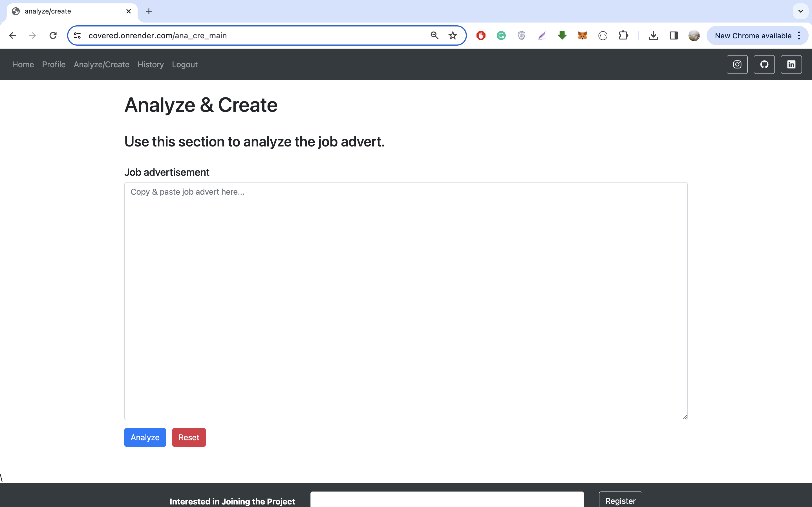Bookmark this page with the star icon
The width and height of the screenshot is (812, 507).
coord(452,35)
